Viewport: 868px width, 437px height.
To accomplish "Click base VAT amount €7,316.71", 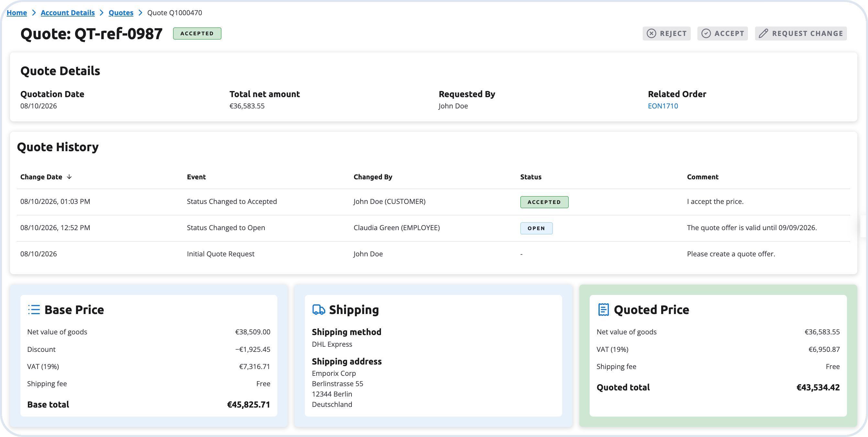I will (254, 366).
